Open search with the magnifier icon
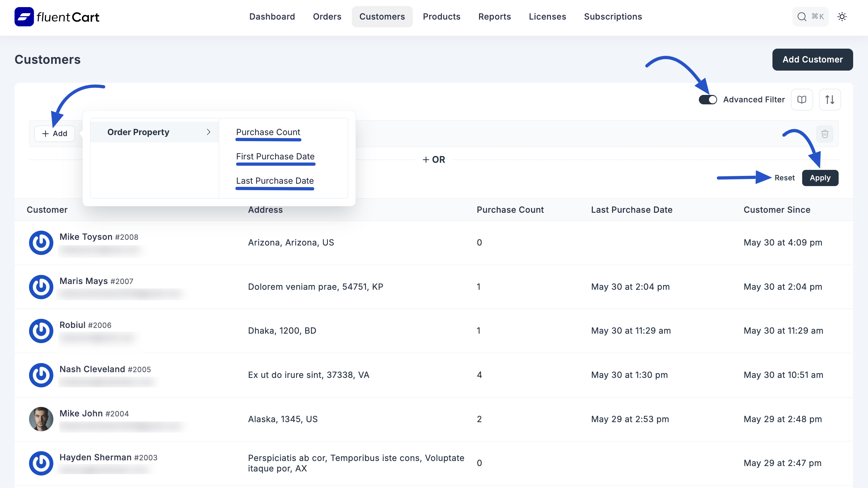 point(801,16)
